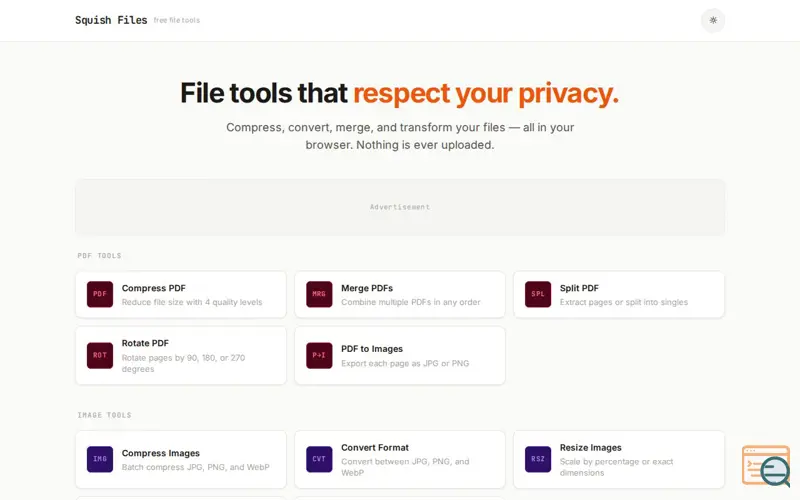Click the CVT icon on Convert Format
This screenshot has height=500, width=800.
pyautogui.click(x=319, y=459)
